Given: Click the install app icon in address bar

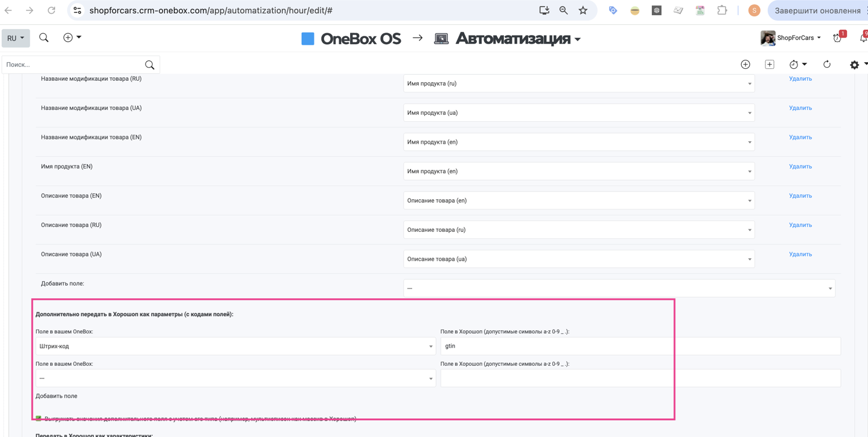Looking at the screenshot, I should [544, 10].
